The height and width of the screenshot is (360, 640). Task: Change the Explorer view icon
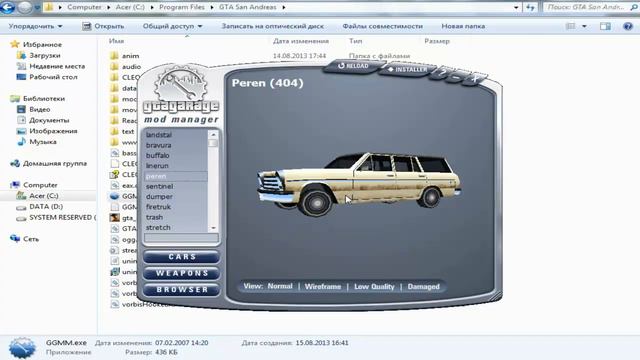571,26
